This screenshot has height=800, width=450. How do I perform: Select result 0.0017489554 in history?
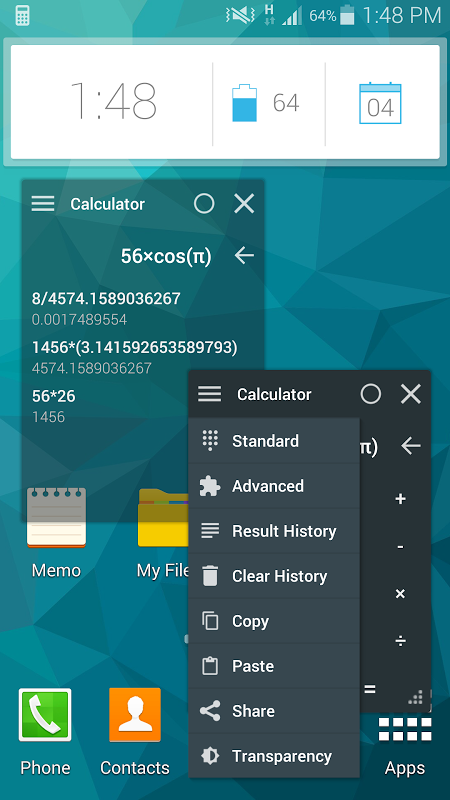click(79, 320)
